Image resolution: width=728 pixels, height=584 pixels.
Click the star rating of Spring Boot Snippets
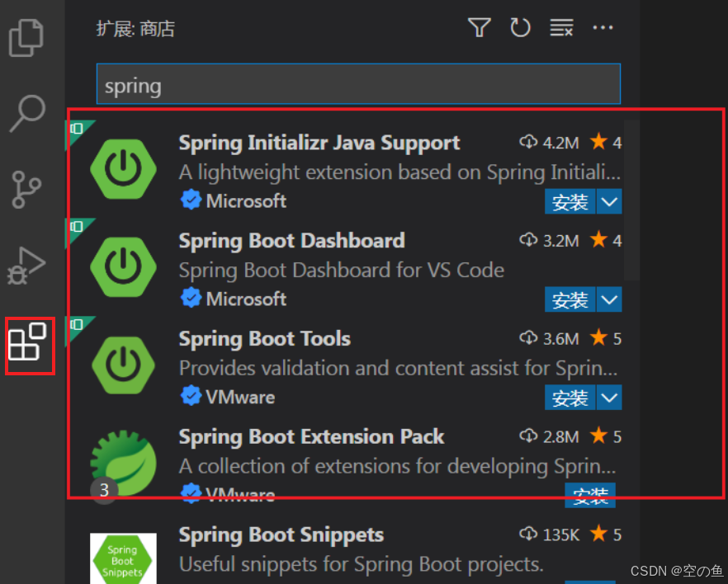(606, 535)
